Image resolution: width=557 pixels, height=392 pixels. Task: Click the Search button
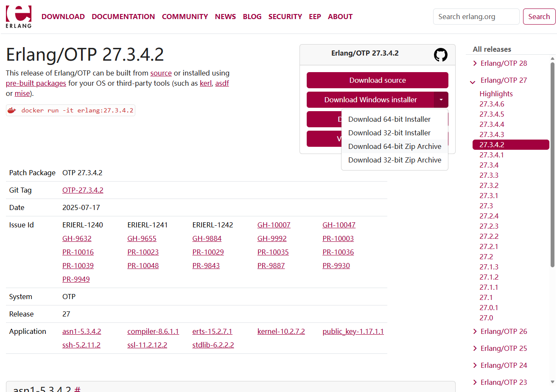click(x=539, y=17)
